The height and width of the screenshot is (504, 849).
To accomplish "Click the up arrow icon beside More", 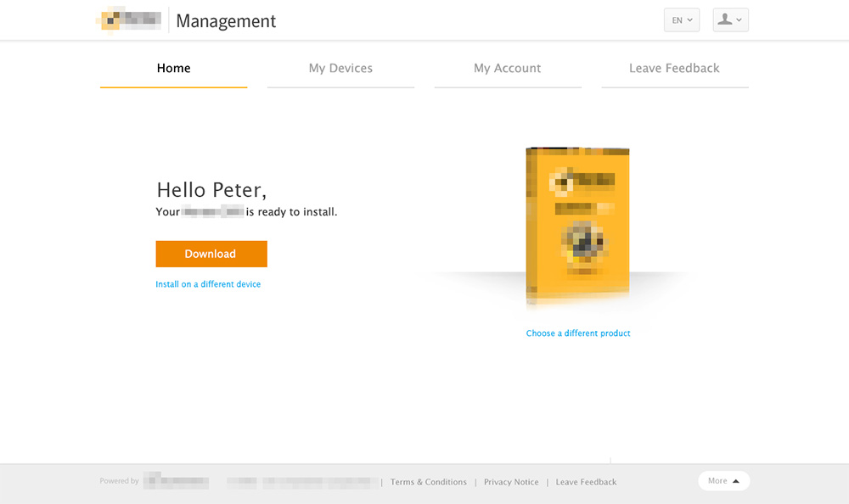I will pyautogui.click(x=736, y=481).
